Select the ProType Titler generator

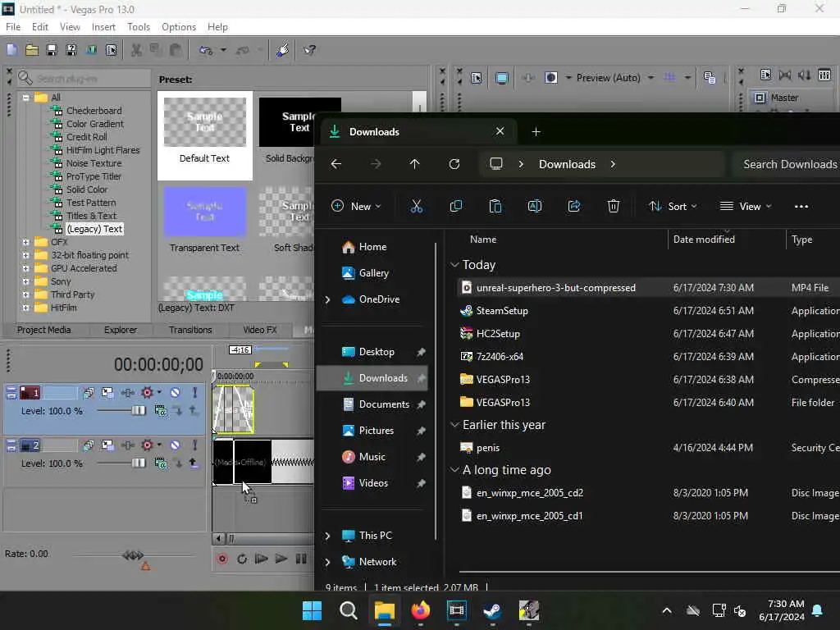94,176
